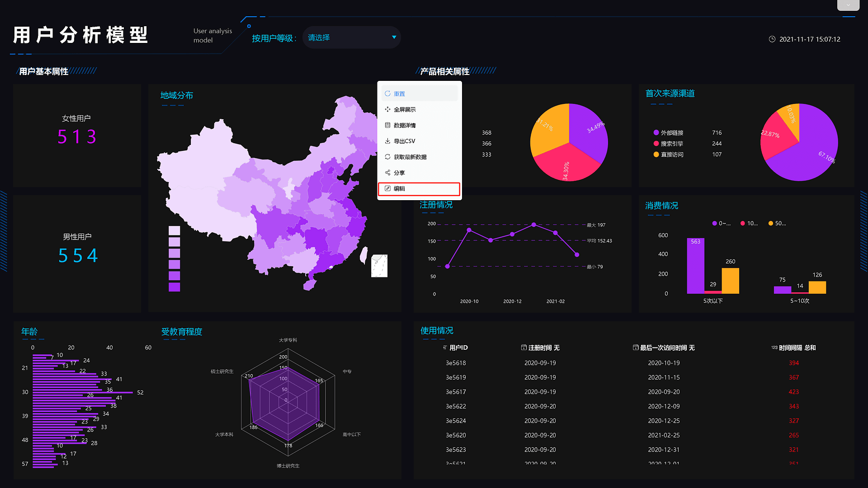Image resolution: width=868 pixels, height=488 pixels.
Task: Click the calendar icon before 注册时间
Action: coord(524,347)
